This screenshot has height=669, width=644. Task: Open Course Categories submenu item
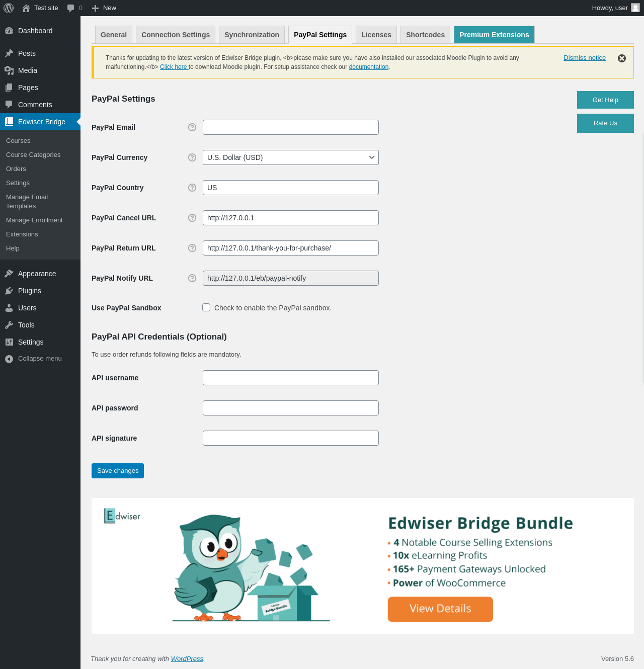33,155
